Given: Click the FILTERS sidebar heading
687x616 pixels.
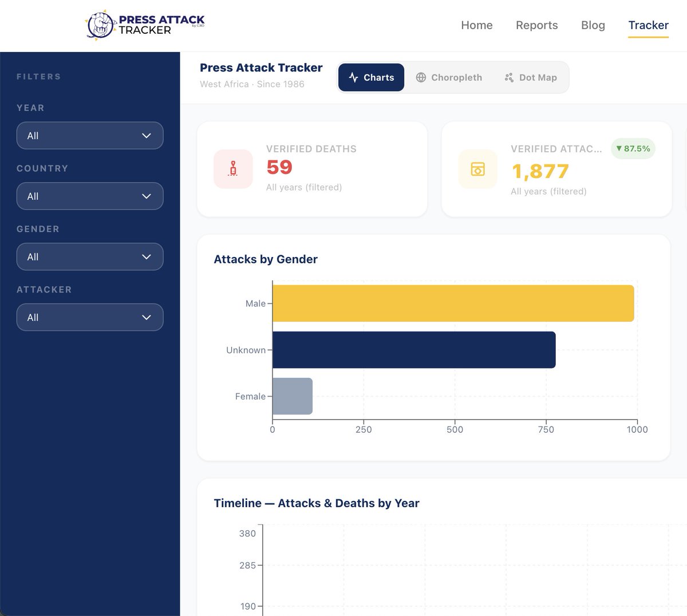Looking at the screenshot, I should tap(38, 77).
